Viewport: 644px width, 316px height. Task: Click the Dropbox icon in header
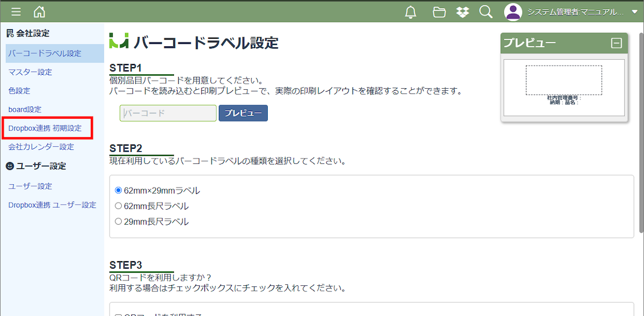pyautogui.click(x=463, y=12)
